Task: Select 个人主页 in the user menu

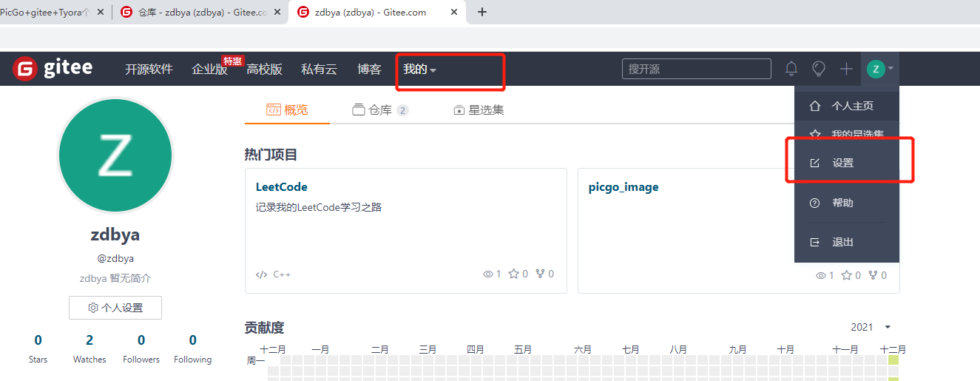Action: pos(847,106)
